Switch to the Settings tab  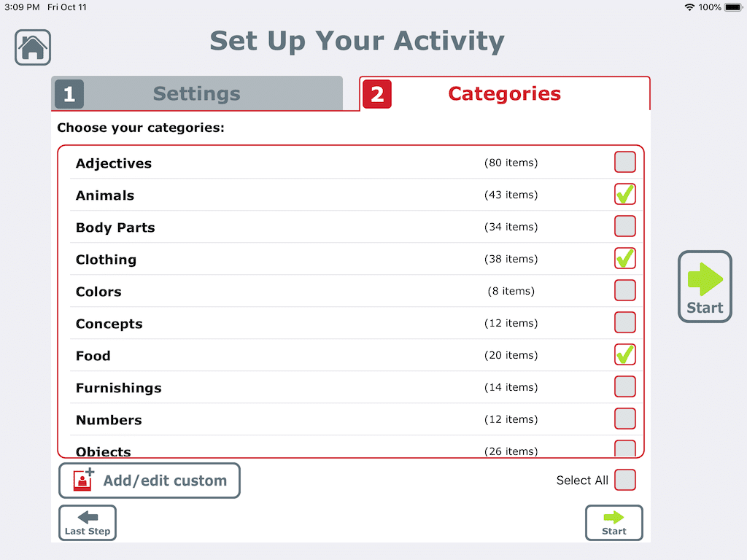196,93
